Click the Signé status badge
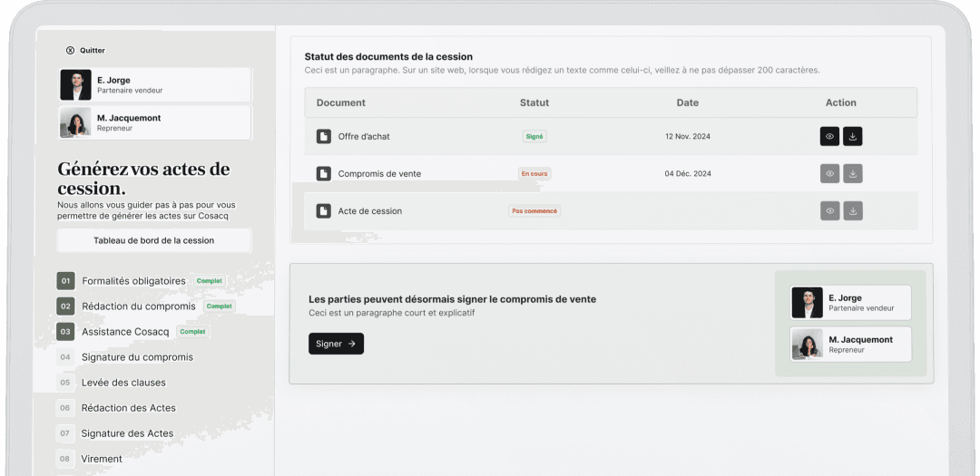Image resolution: width=980 pixels, height=476 pixels. [x=534, y=136]
